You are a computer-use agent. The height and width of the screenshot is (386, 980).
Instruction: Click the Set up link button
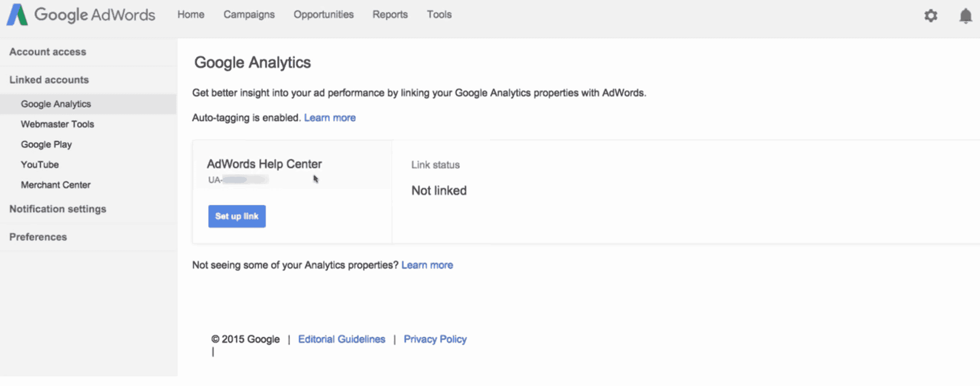point(237,216)
